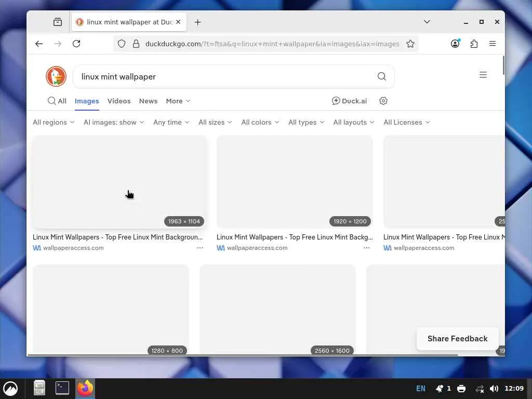
Task: Open a new tab with plus
Action: [x=198, y=22]
